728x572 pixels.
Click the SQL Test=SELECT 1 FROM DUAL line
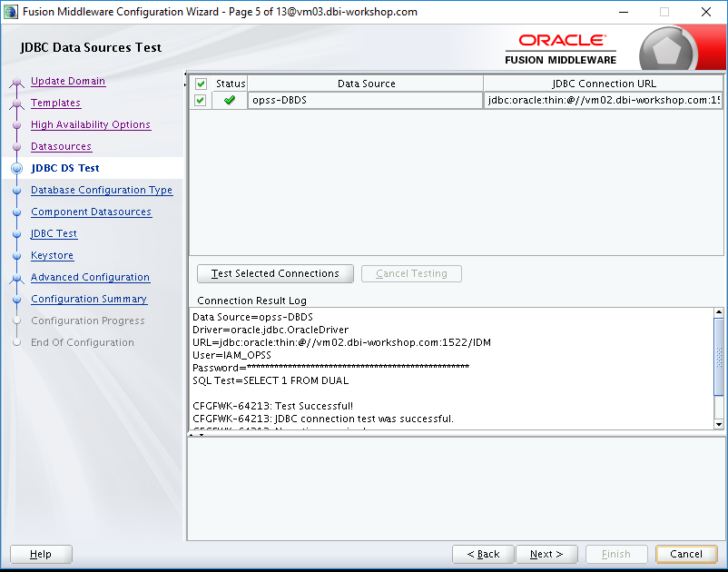pyautogui.click(x=271, y=380)
